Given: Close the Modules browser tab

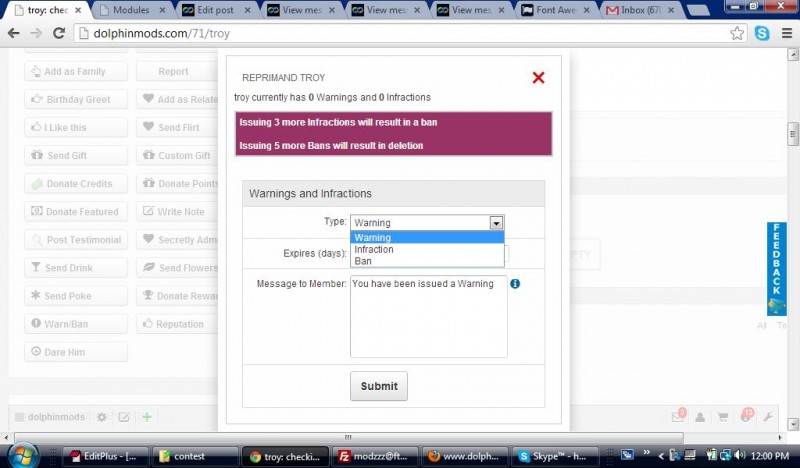Looking at the screenshot, I should click(x=162, y=10).
